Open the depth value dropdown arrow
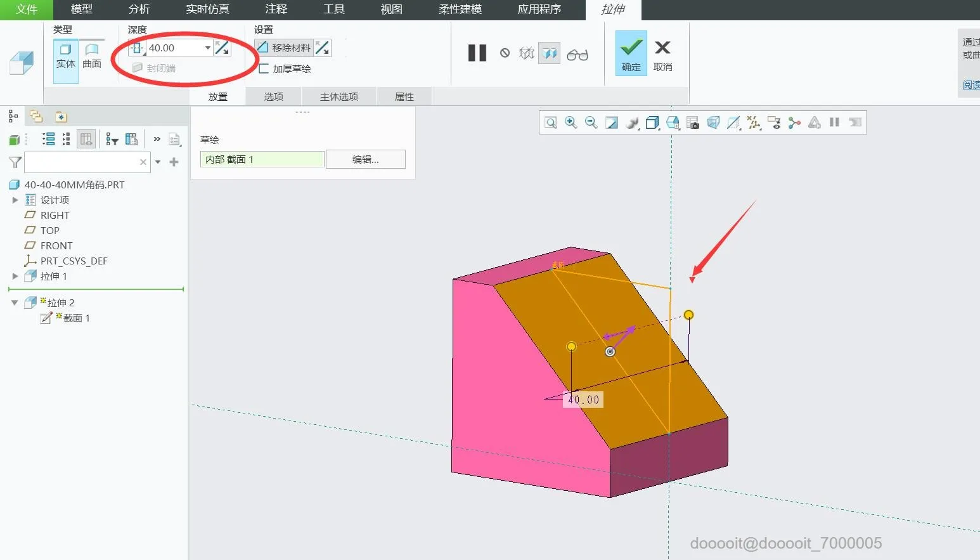The width and height of the screenshot is (980, 560). [x=207, y=48]
